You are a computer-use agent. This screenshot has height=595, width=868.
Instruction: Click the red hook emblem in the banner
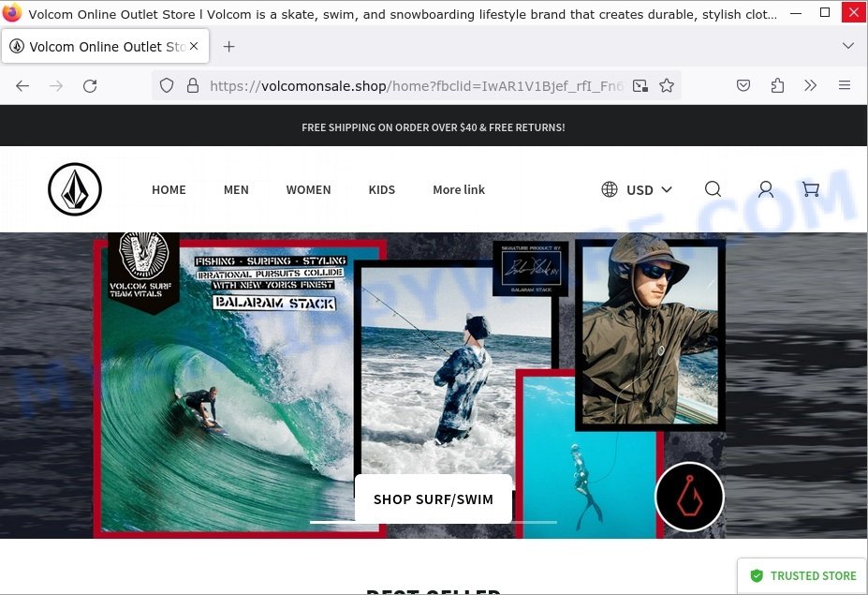689,497
